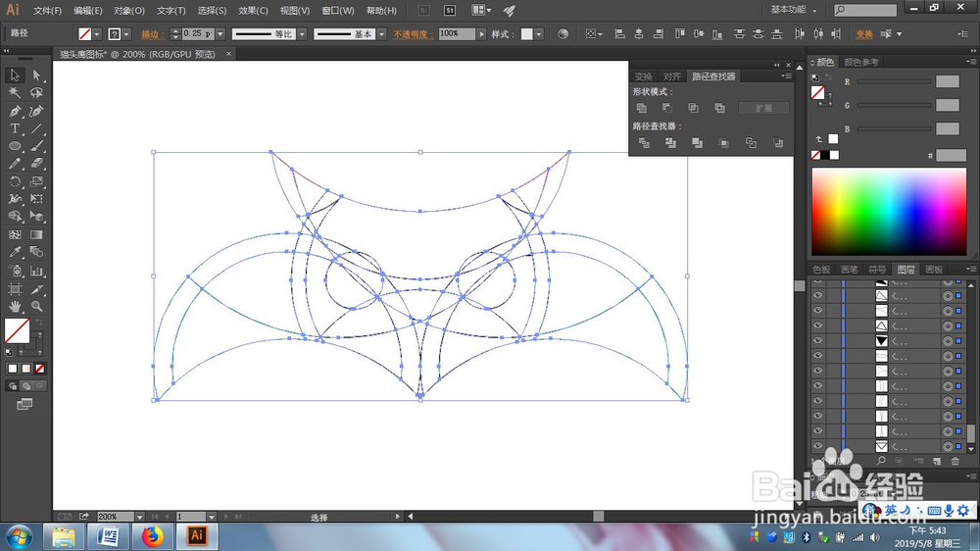Select the Shape Builder tool

point(15,217)
